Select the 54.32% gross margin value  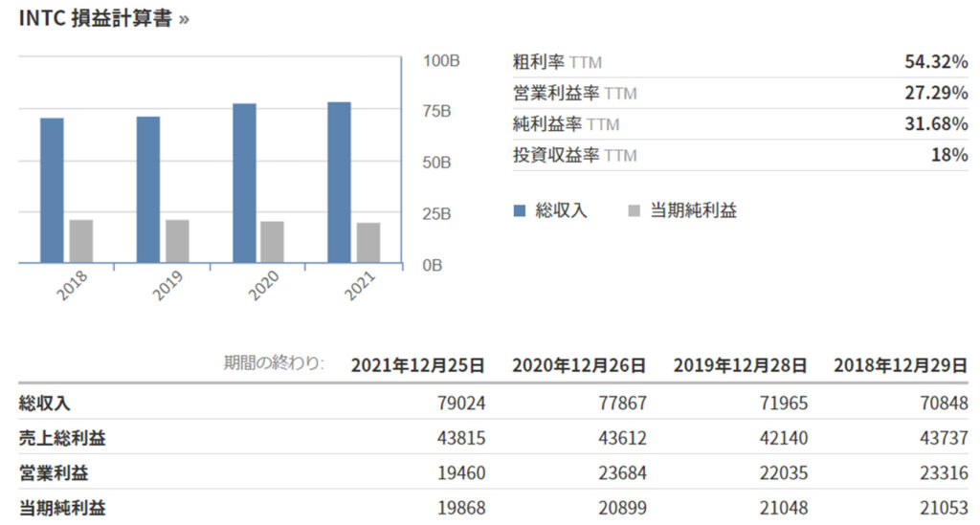click(936, 61)
